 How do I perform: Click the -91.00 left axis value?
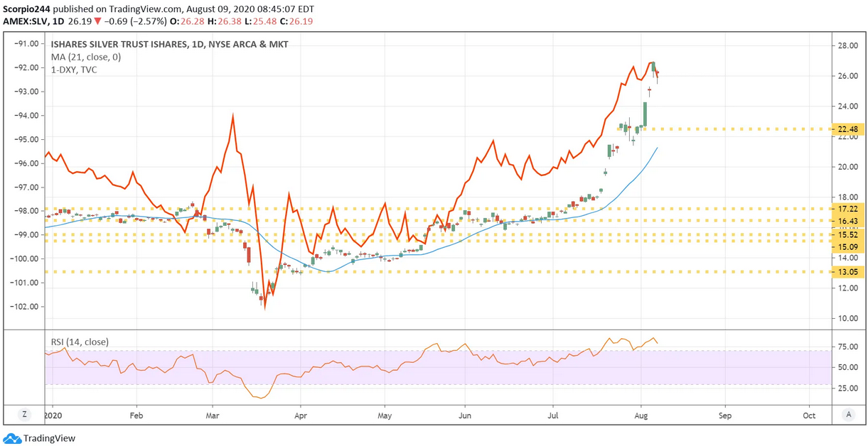(25, 43)
